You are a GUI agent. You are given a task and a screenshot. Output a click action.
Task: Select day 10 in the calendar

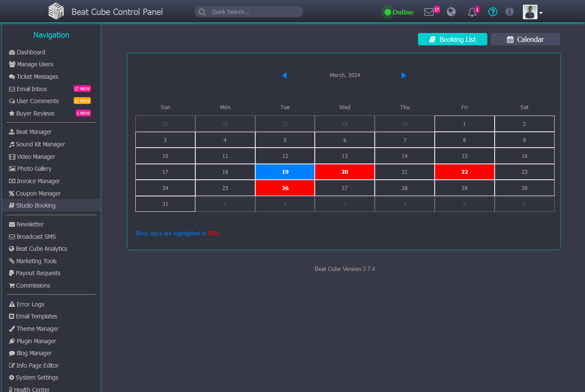tap(165, 156)
